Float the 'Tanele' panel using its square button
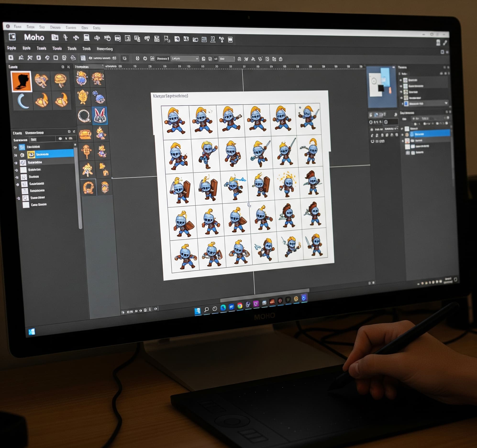Image resolution: width=477 pixels, height=448 pixels. [63, 67]
